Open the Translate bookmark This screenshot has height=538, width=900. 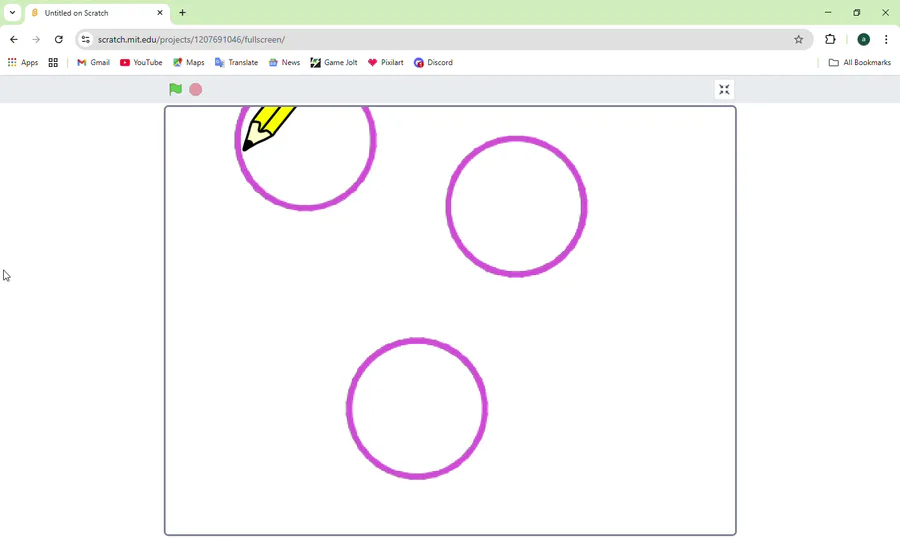point(236,63)
